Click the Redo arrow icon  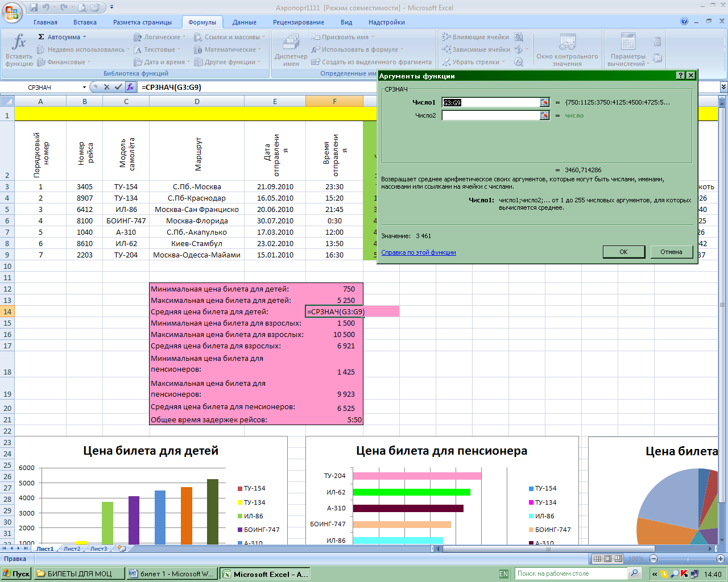coord(63,7)
